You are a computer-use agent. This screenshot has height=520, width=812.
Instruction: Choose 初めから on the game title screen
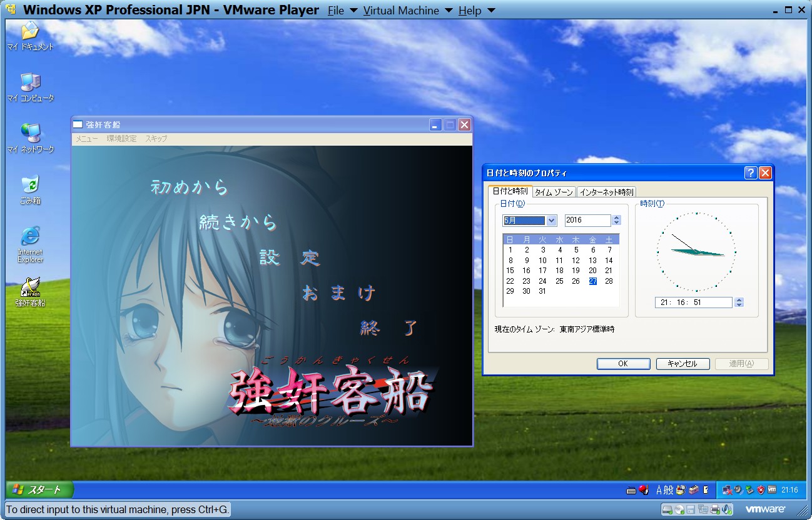(190, 187)
